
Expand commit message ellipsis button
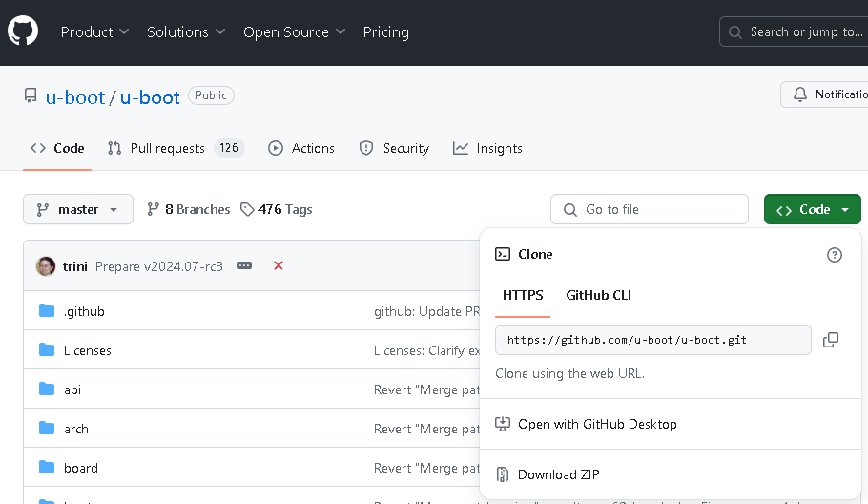pos(244,266)
